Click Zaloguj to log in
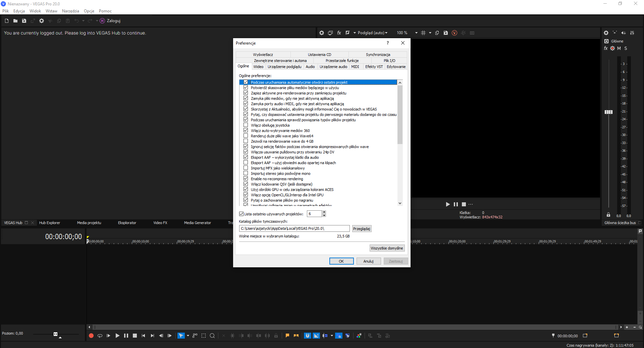The image size is (644, 348). pos(114,21)
